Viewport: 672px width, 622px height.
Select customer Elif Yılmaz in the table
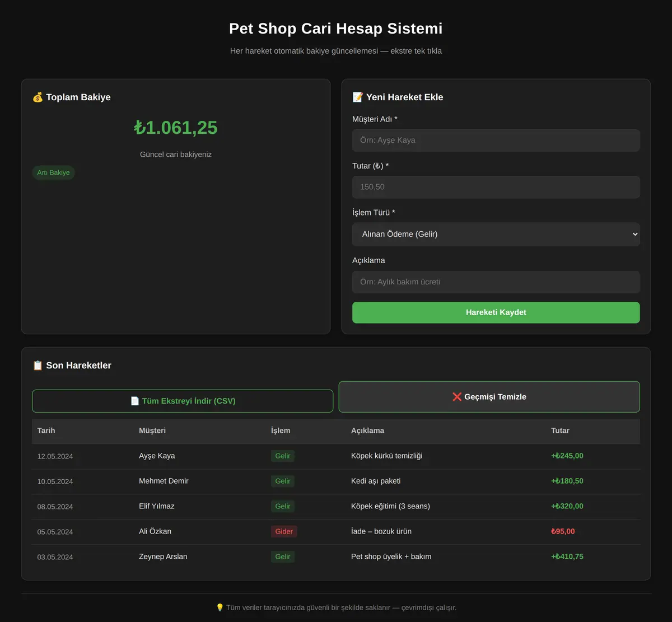(x=157, y=506)
